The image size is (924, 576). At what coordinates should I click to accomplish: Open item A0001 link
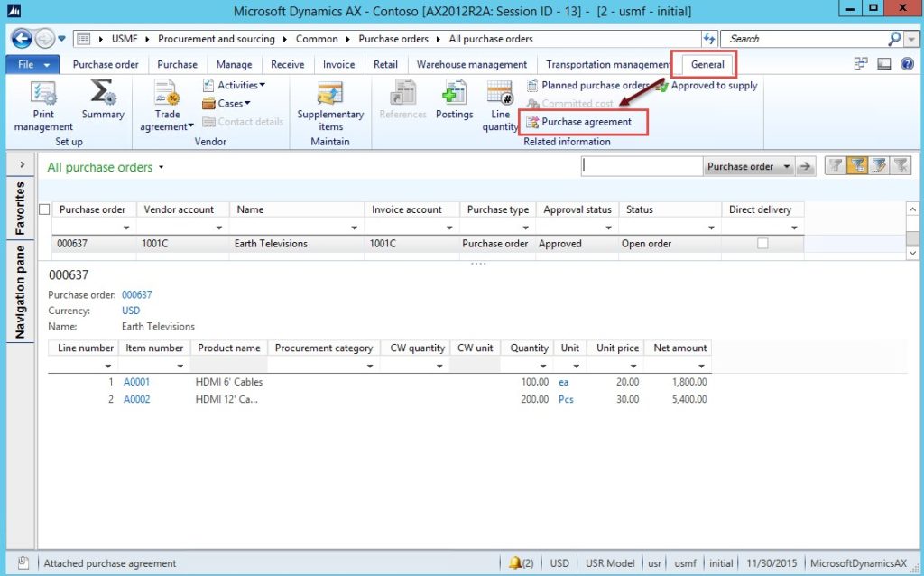click(136, 382)
